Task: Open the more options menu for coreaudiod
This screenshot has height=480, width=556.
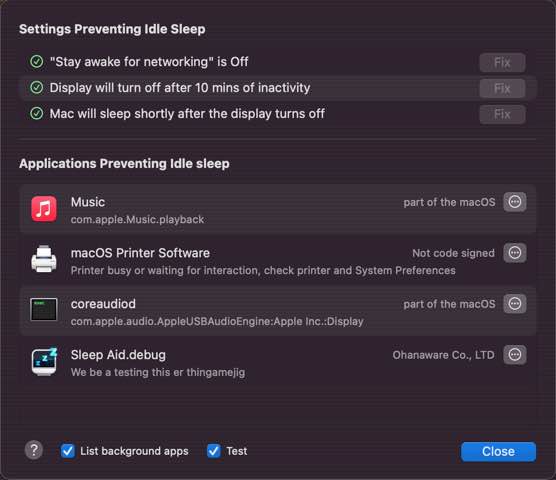Action: (x=515, y=304)
